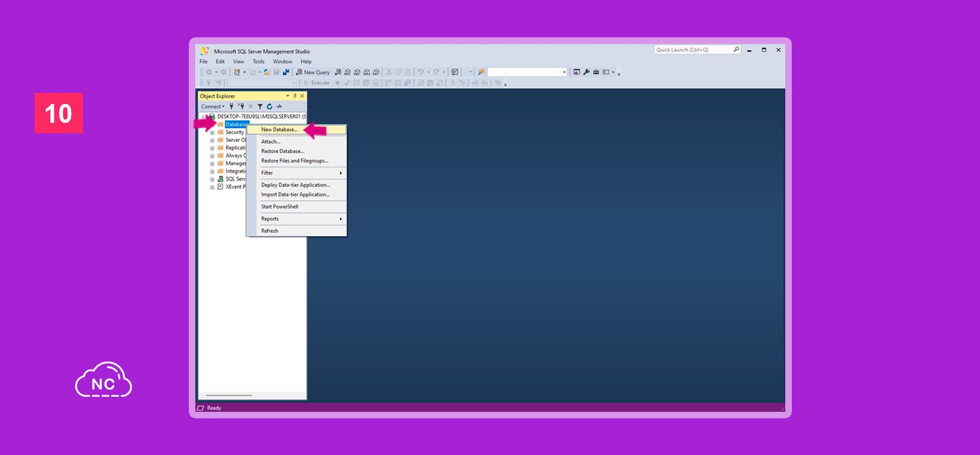Click the Undo arrow icon
The image size is (980, 455).
click(421, 72)
